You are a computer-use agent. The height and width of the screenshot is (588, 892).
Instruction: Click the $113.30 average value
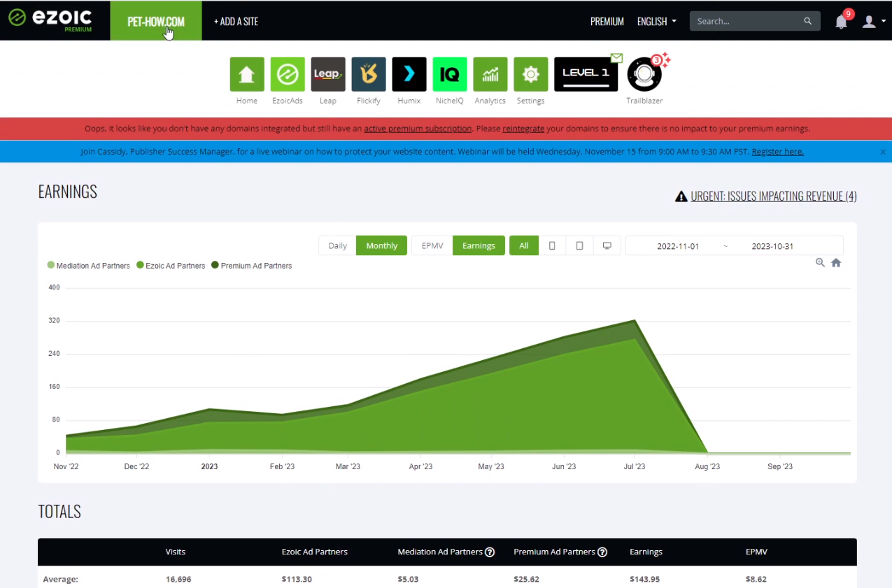pos(296,580)
